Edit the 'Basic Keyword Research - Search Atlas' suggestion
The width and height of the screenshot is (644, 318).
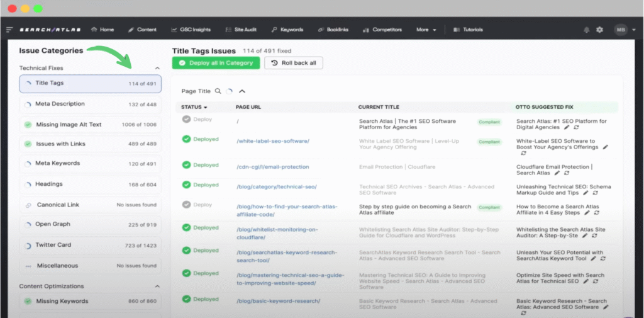coord(606,307)
